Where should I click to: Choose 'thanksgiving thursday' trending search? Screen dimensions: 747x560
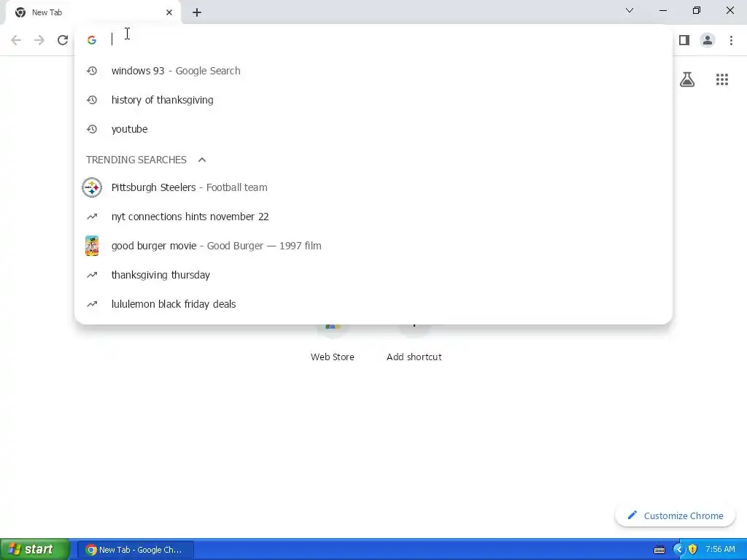(373, 275)
